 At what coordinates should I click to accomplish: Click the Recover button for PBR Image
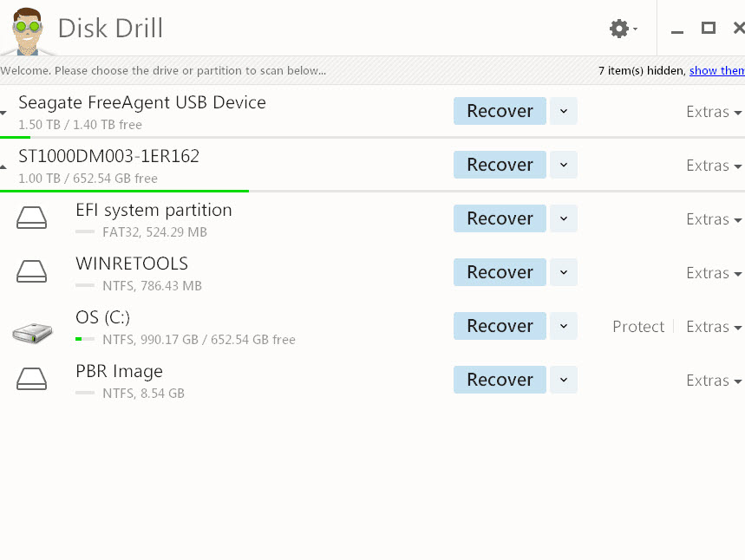coord(500,380)
